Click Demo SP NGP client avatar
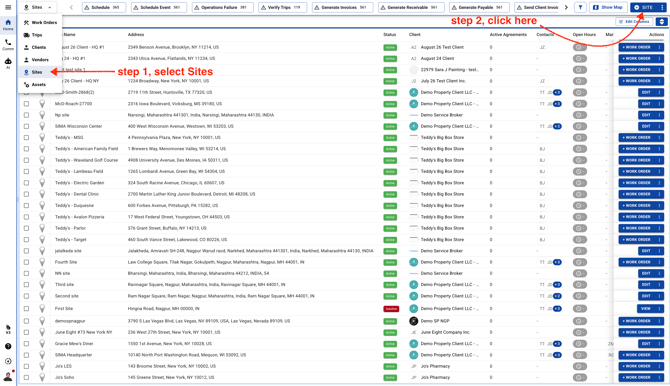This screenshot has width=670, height=386. tap(413, 321)
